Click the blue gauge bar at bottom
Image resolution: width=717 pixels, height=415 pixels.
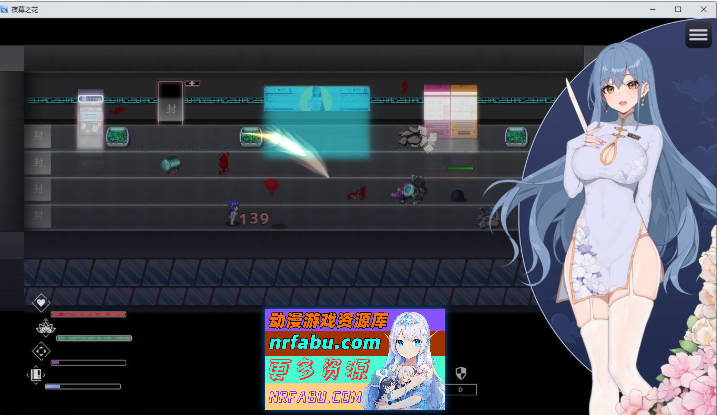82,386
